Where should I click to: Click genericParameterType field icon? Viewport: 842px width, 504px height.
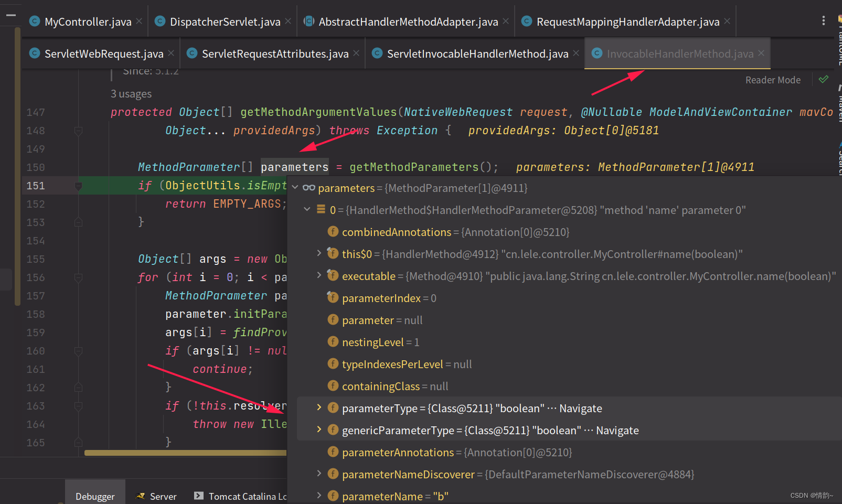(333, 430)
